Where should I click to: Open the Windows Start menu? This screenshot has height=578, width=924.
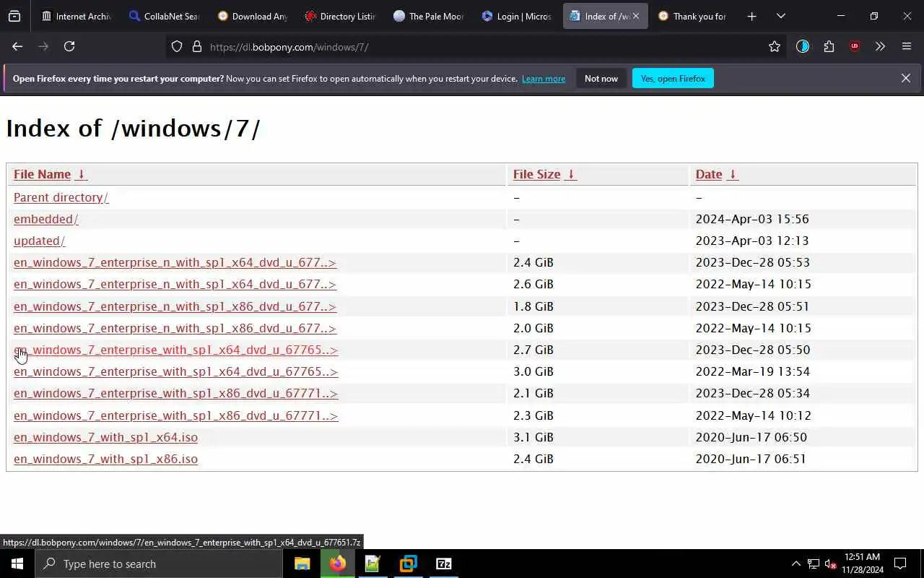[x=17, y=564]
